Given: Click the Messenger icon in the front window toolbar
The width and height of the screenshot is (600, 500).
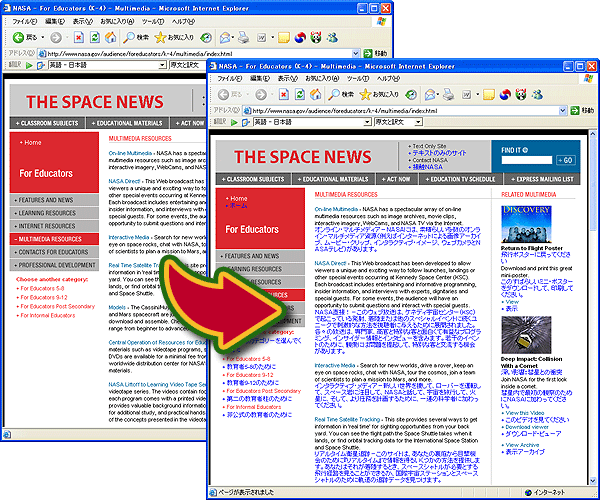Looking at the screenshot, I should (x=537, y=94).
